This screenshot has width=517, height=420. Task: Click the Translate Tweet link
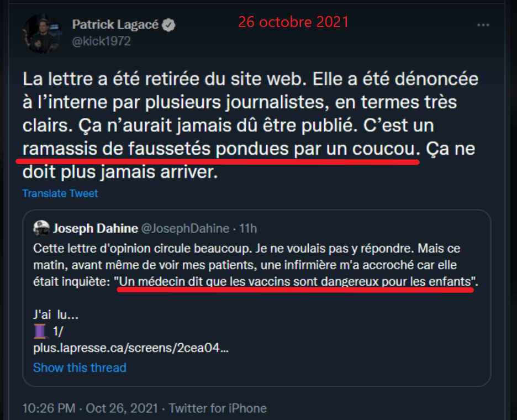tap(60, 193)
